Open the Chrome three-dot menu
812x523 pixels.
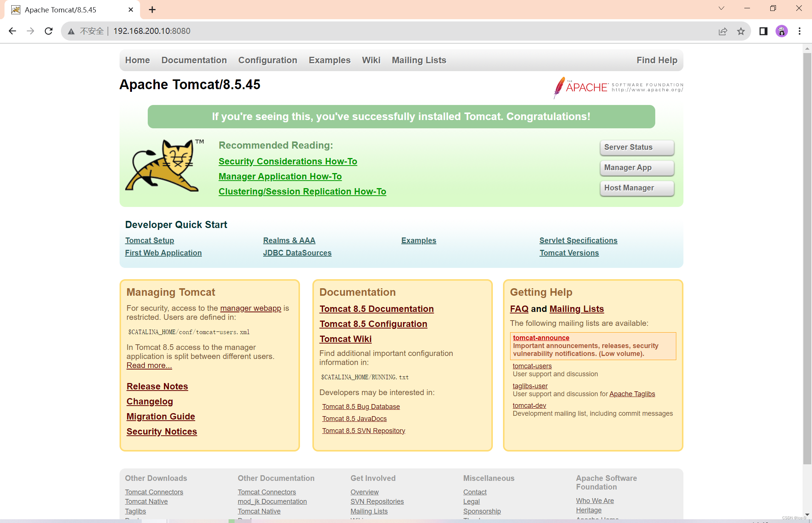(x=799, y=31)
